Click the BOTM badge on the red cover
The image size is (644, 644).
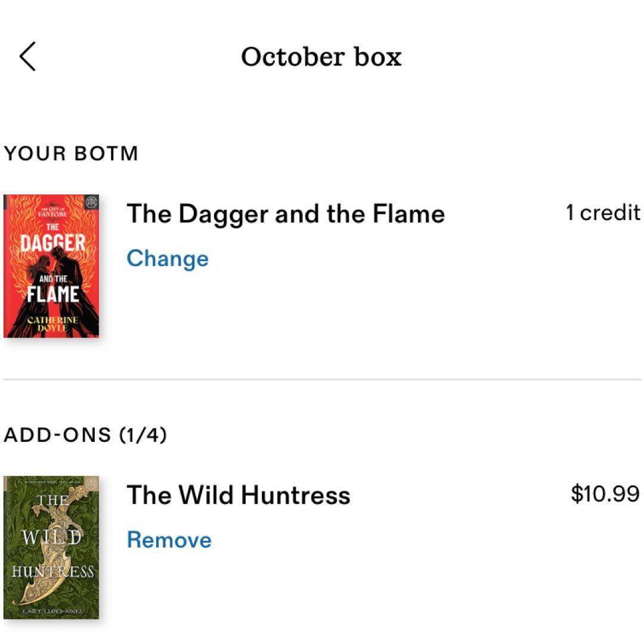point(91,202)
